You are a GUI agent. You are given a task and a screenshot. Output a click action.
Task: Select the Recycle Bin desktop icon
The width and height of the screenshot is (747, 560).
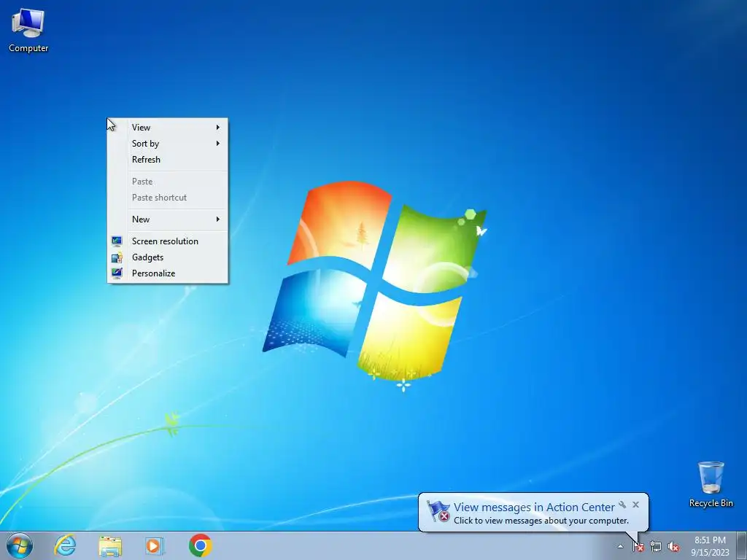pyautogui.click(x=711, y=484)
